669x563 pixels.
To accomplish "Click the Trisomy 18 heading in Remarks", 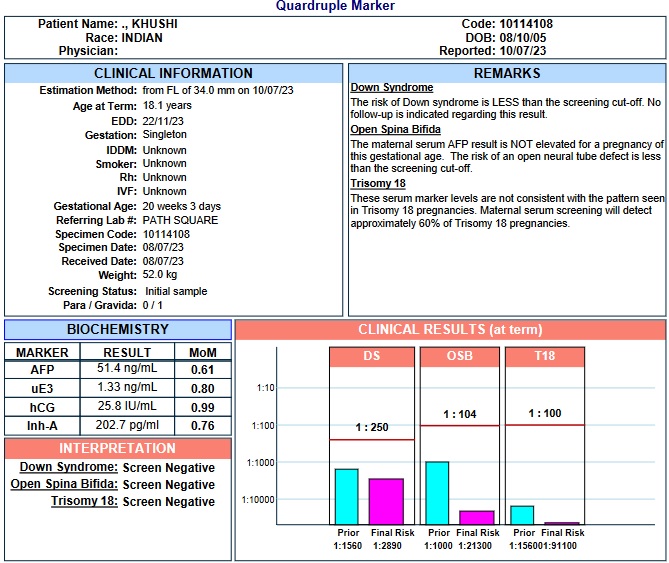I will point(378,183).
